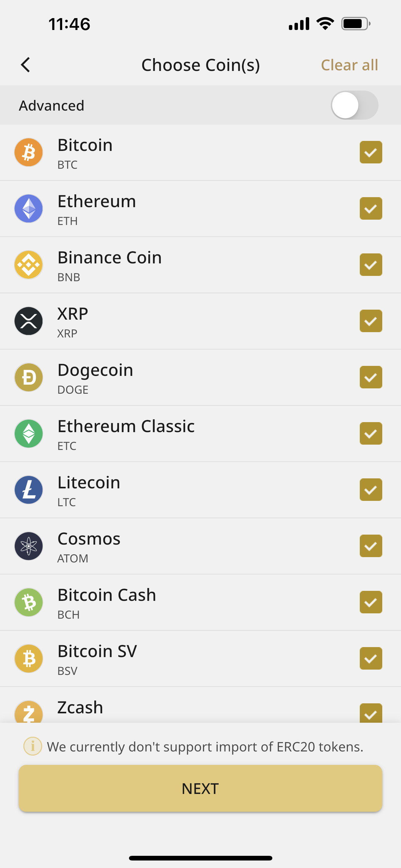Tap the Bitcoin orange coin icon
The image size is (401, 868).
29,152
